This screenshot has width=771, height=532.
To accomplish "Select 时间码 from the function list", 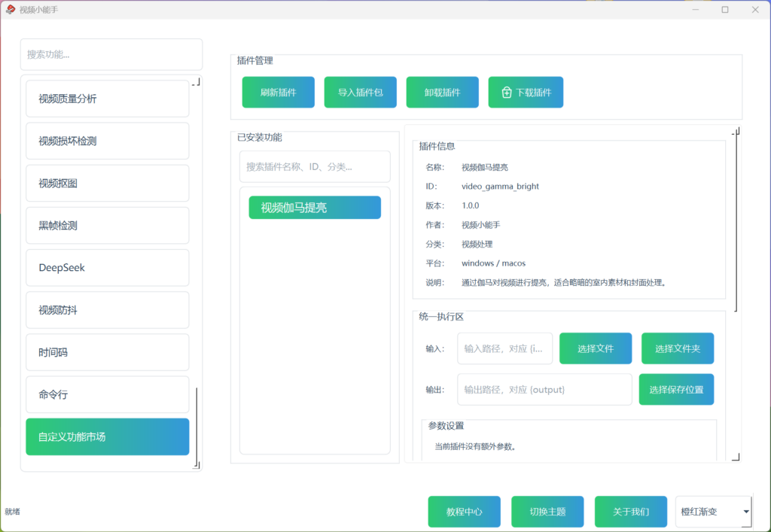I will pos(108,352).
